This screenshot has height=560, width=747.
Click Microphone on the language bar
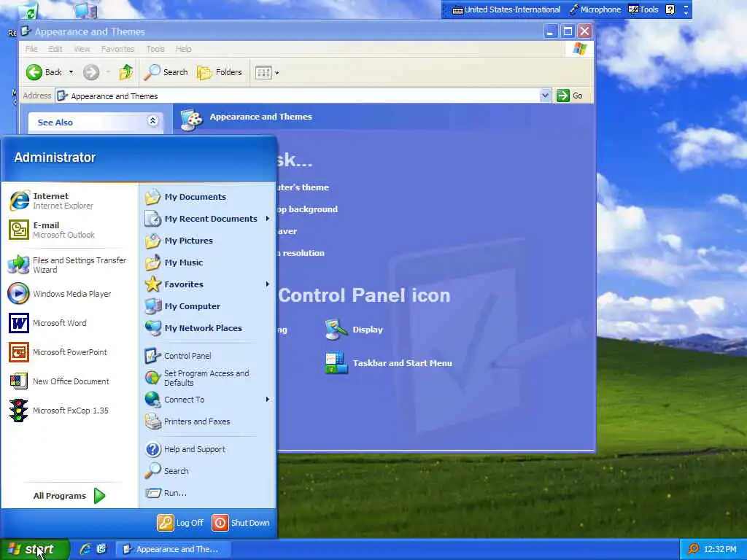[595, 9]
